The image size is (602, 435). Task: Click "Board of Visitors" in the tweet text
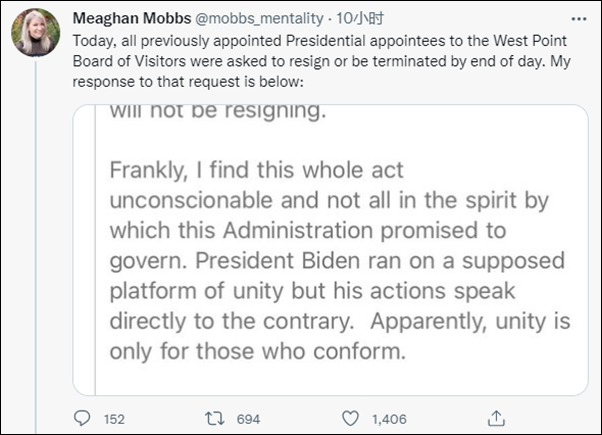click(126, 60)
